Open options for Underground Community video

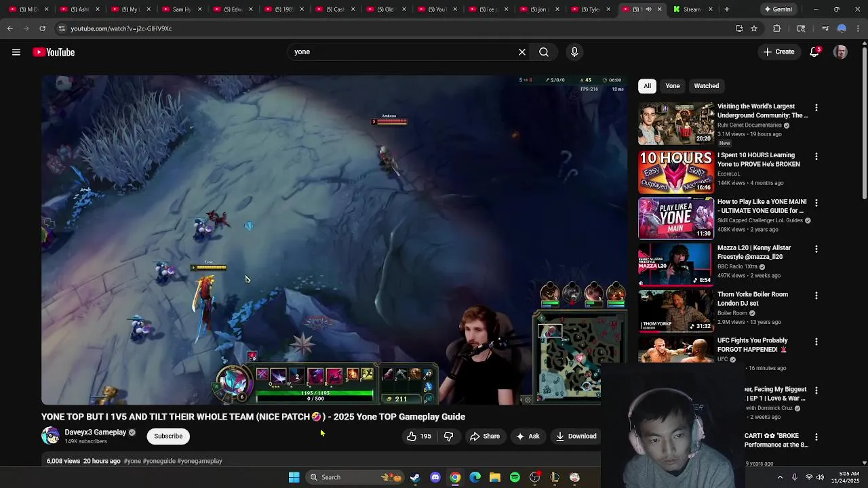[x=816, y=108]
